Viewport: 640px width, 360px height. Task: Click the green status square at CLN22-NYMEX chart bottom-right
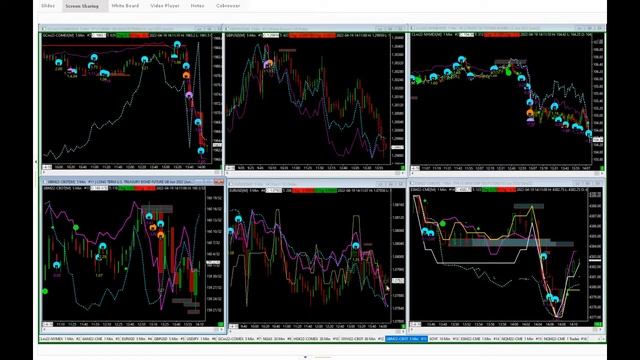point(602,168)
